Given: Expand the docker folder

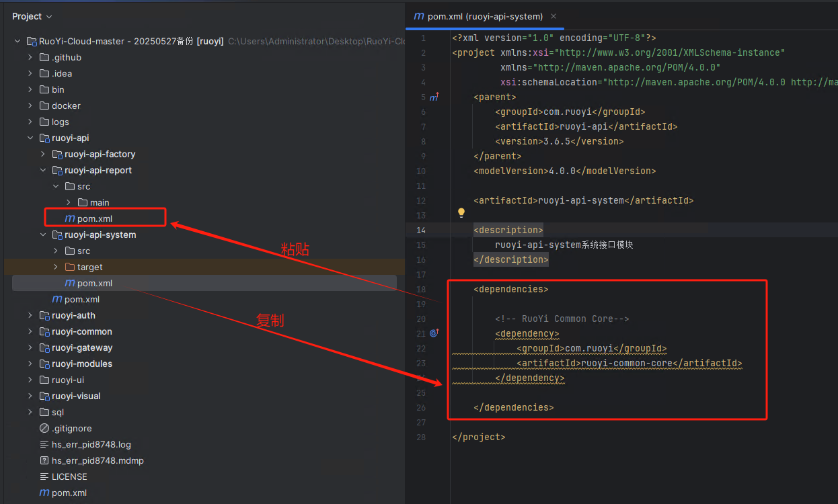Looking at the screenshot, I should tap(30, 106).
